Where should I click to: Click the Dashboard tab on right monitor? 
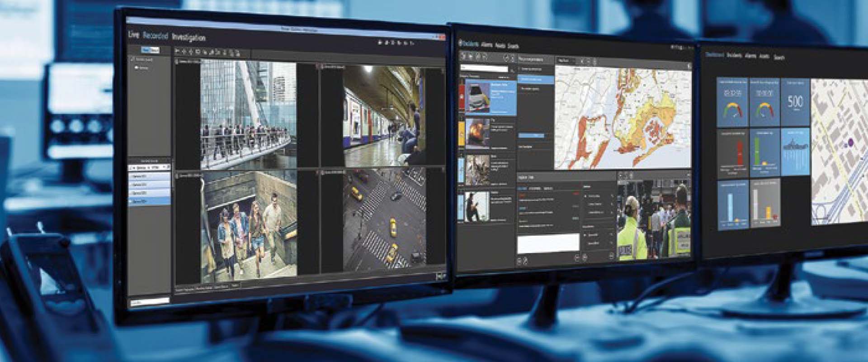(715, 54)
